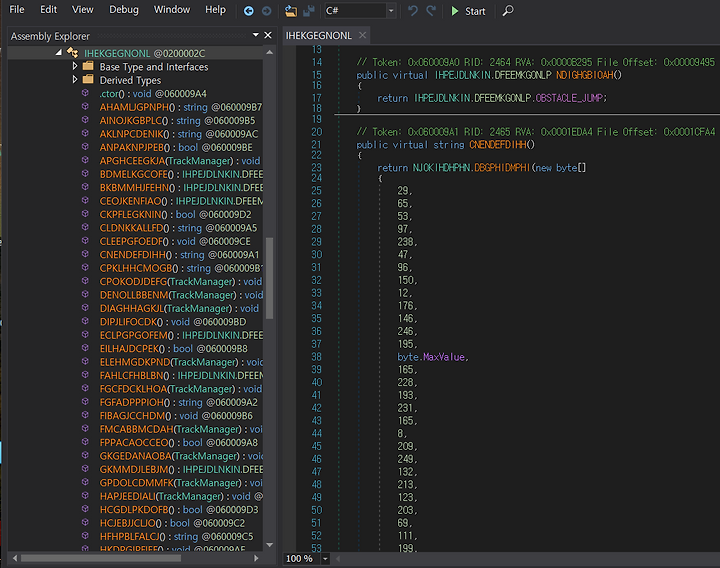Screen dimensions: 720x568
Task: Select method CLEEPGFOEDF() void
Action: pos(175,242)
